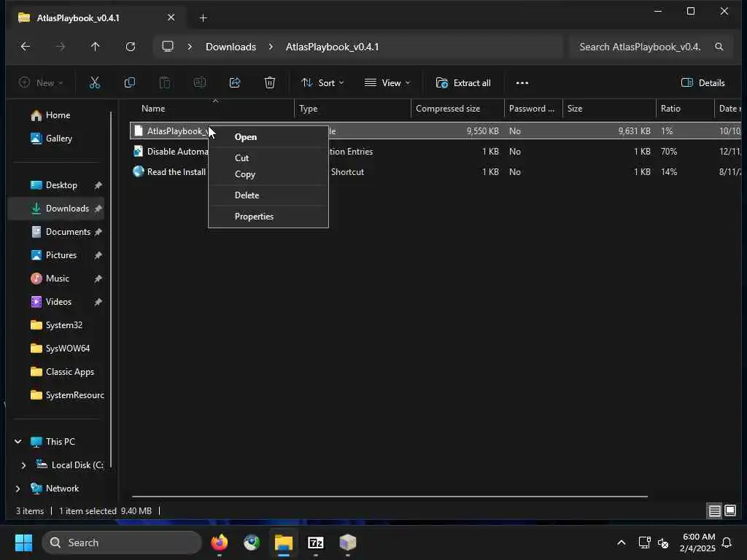Open Documents in the navigation pane
Image resolution: width=747 pixels, height=560 pixels.
click(x=57, y=232)
